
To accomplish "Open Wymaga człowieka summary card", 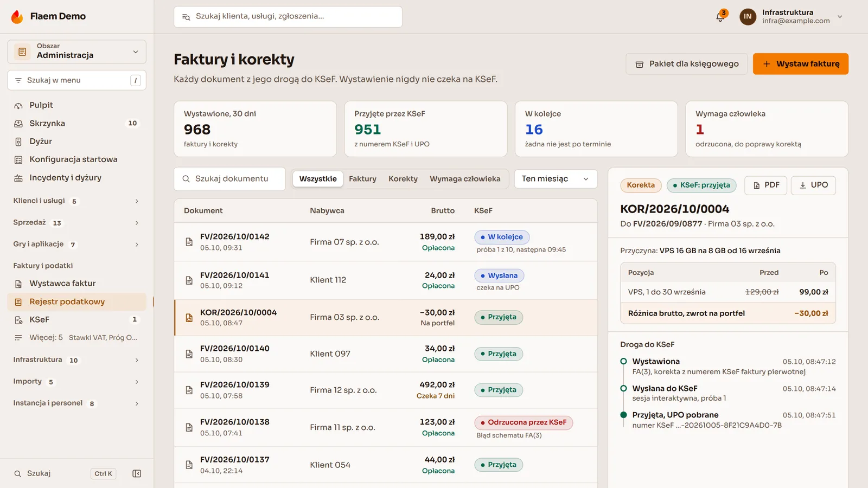I will [767, 129].
